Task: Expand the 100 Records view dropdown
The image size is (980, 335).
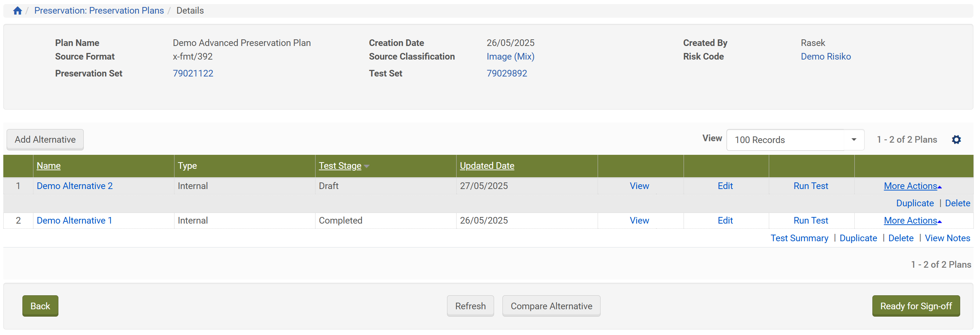Action: (854, 140)
